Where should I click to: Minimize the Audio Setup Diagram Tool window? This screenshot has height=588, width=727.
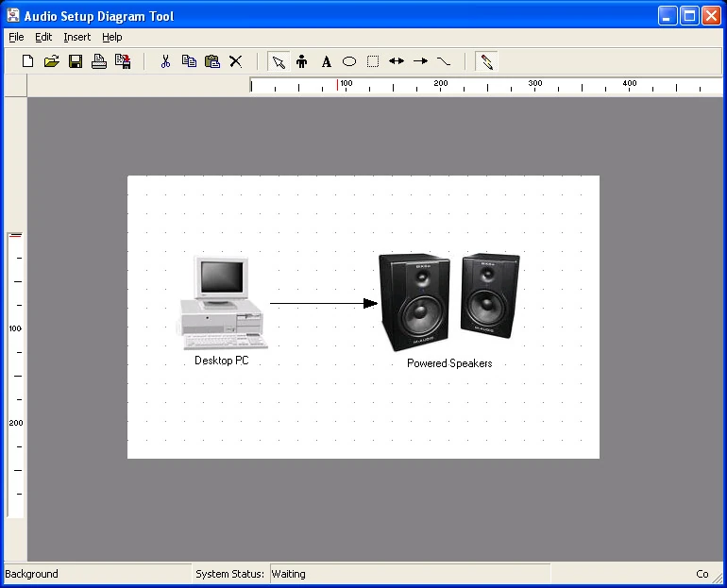pyautogui.click(x=668, y=16)
